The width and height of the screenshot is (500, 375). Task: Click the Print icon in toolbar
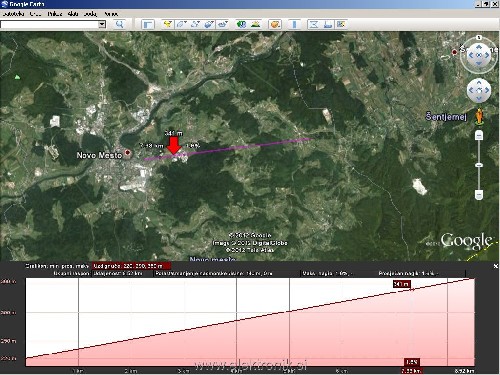pos(327,24)
